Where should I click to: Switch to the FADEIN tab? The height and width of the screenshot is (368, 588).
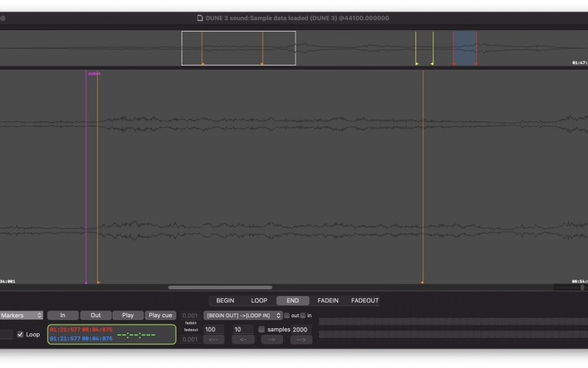click(328, 300)
